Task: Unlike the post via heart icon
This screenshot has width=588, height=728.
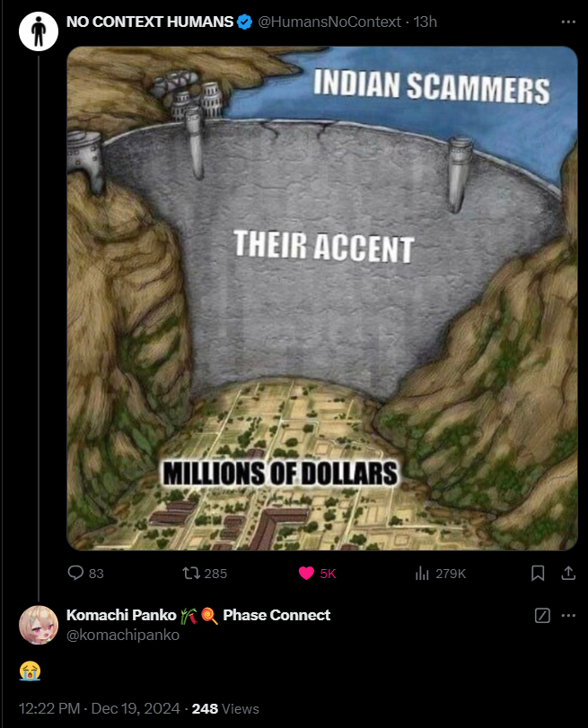Action: [x=306, y=574]
